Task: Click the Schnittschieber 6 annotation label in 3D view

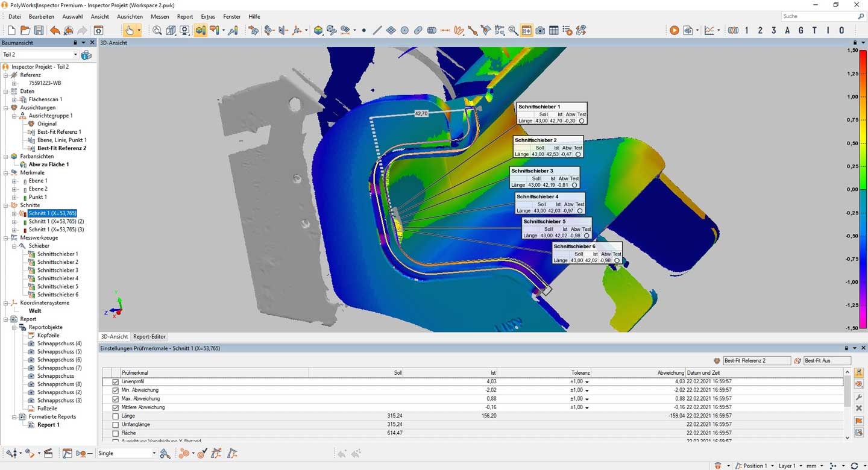Action: tap(587, 253)
